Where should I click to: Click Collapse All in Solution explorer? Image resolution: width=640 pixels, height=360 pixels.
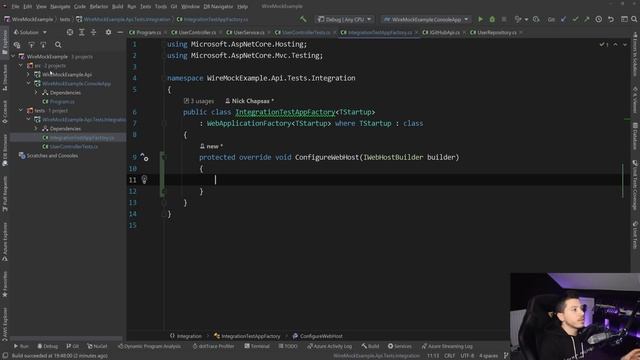click(x=93, y=32)
